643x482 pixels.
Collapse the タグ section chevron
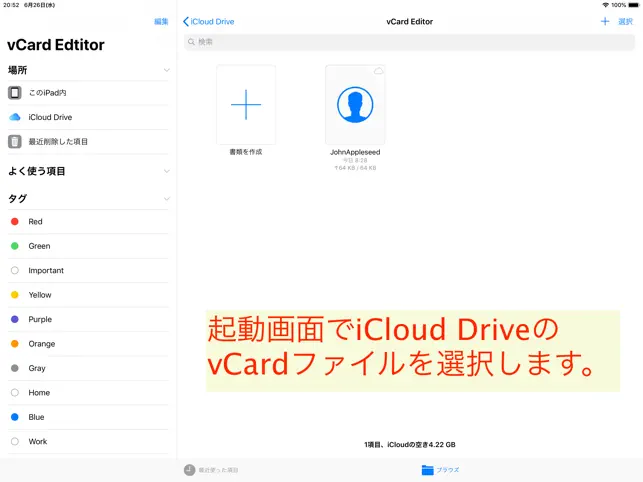pyautogui.click(x=166, y=199)
